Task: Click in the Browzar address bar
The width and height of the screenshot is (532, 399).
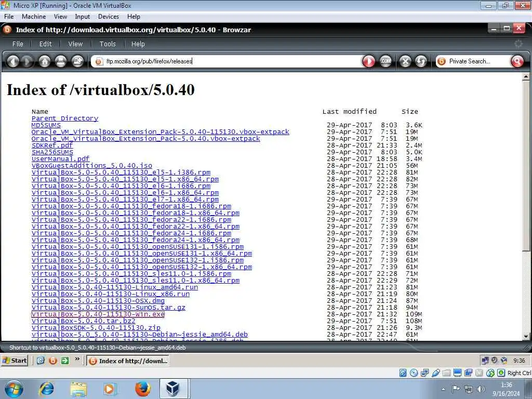Action: tap(225, 61)
